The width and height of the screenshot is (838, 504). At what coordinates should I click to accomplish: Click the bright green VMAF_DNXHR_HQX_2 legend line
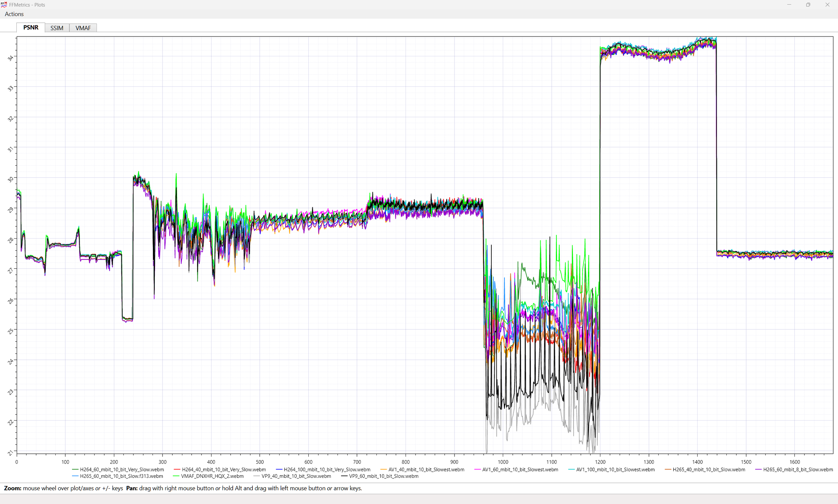pyautogui.click(x=176, y=477)
